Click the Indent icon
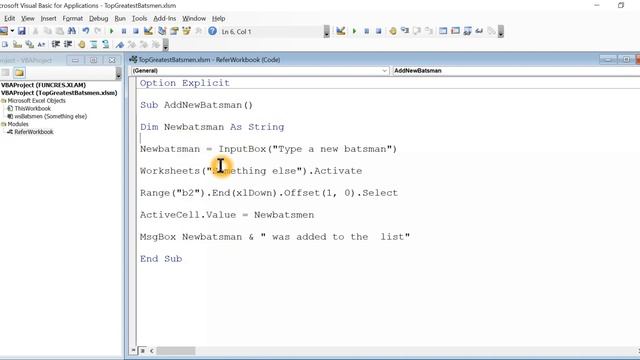The image size is (640, 360). click(x=56, y=44)
